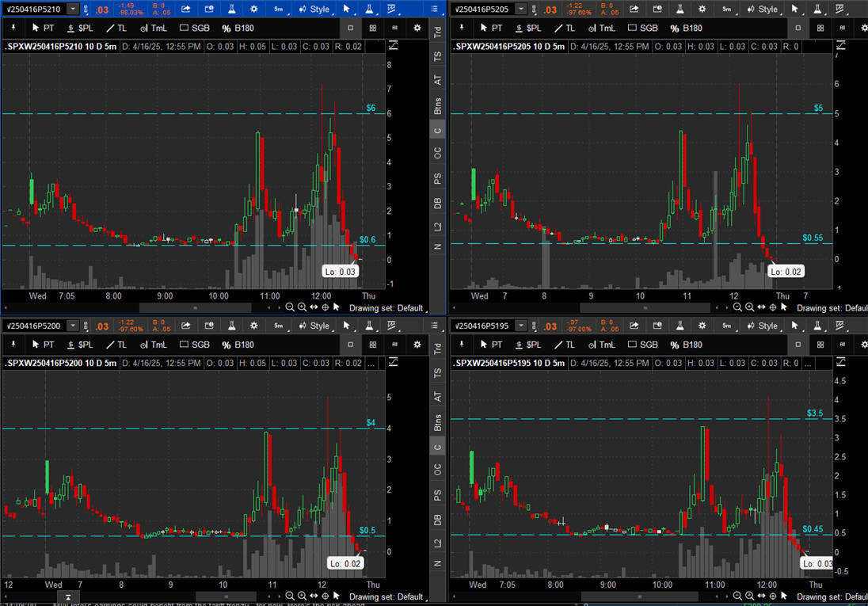Open the list menu in P5200 header
Screen dimensions: 868x606
[x=435, y=326]
